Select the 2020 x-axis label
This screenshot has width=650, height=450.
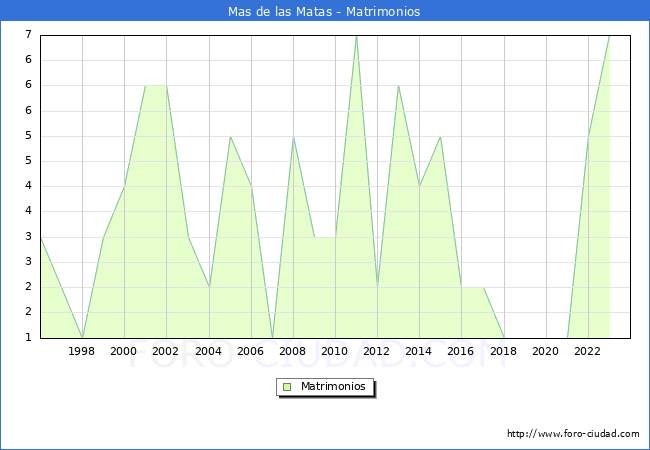coord(546,351)
